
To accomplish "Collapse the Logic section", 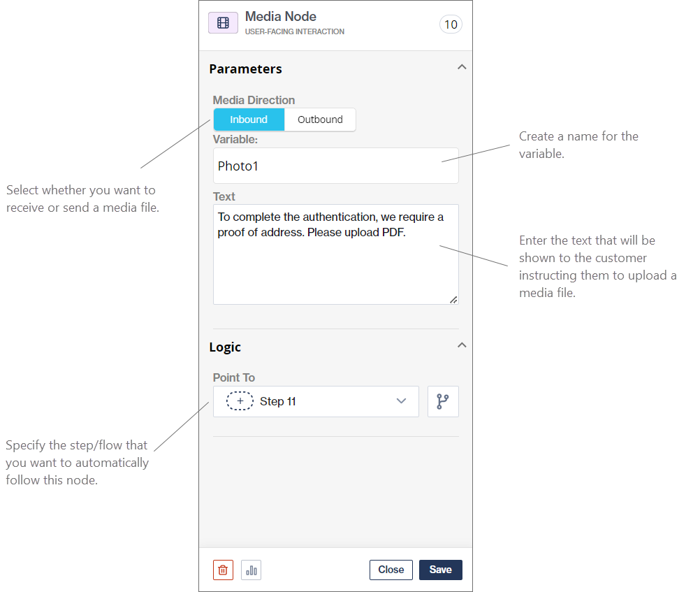I will pos(462,345).
